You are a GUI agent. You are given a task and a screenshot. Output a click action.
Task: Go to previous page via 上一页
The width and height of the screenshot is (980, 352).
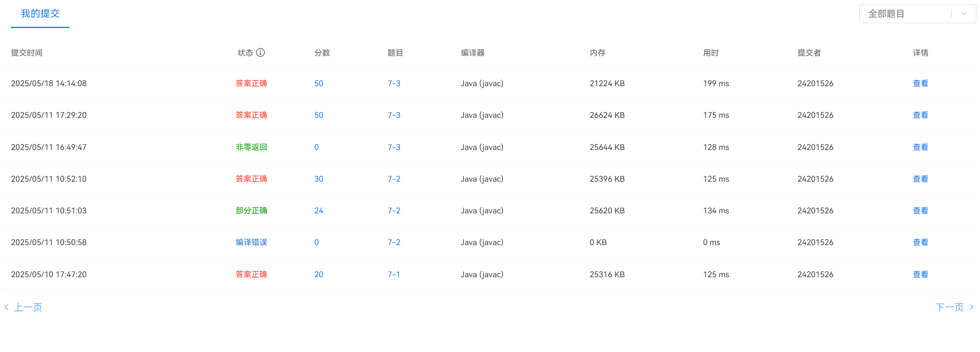point(28,307)
